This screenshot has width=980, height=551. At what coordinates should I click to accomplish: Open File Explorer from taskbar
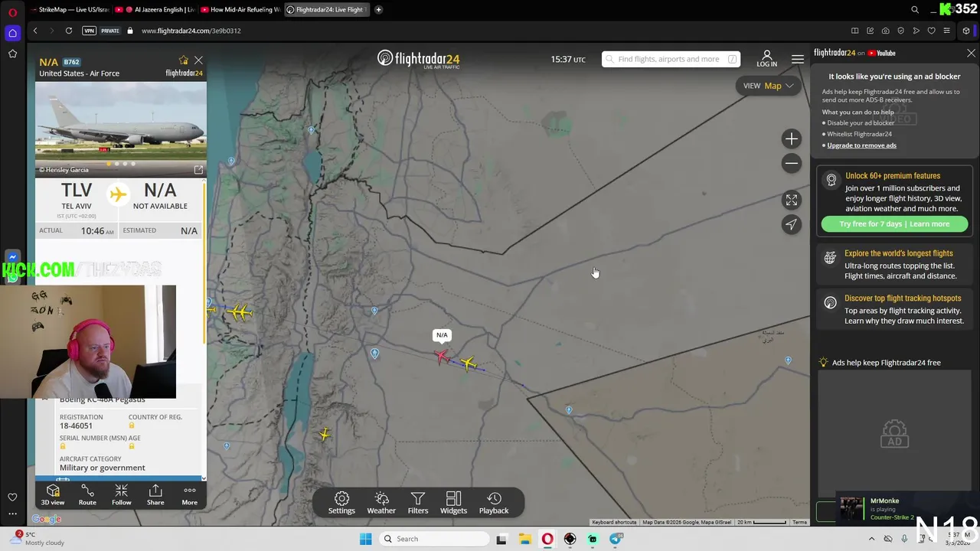(x=524, y=539)
